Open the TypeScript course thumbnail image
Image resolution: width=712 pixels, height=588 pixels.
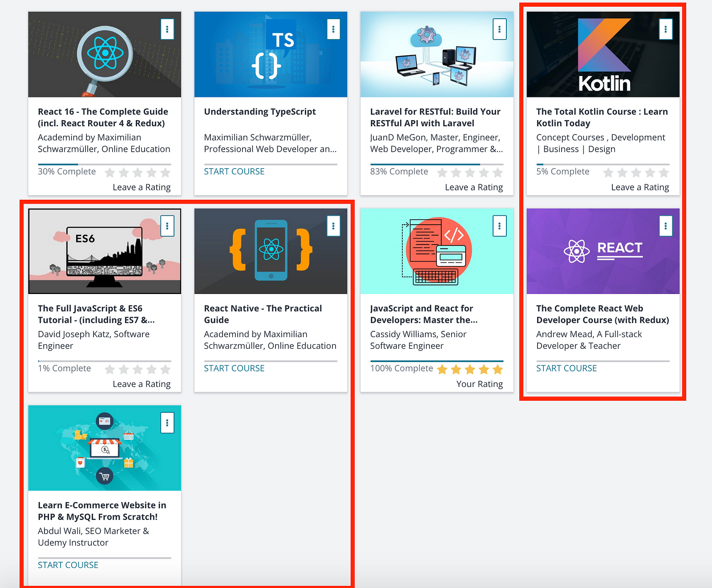pos(271,54)
